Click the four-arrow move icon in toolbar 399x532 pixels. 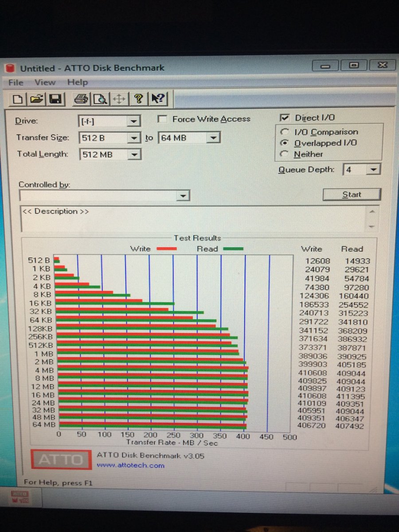point(119,99)
